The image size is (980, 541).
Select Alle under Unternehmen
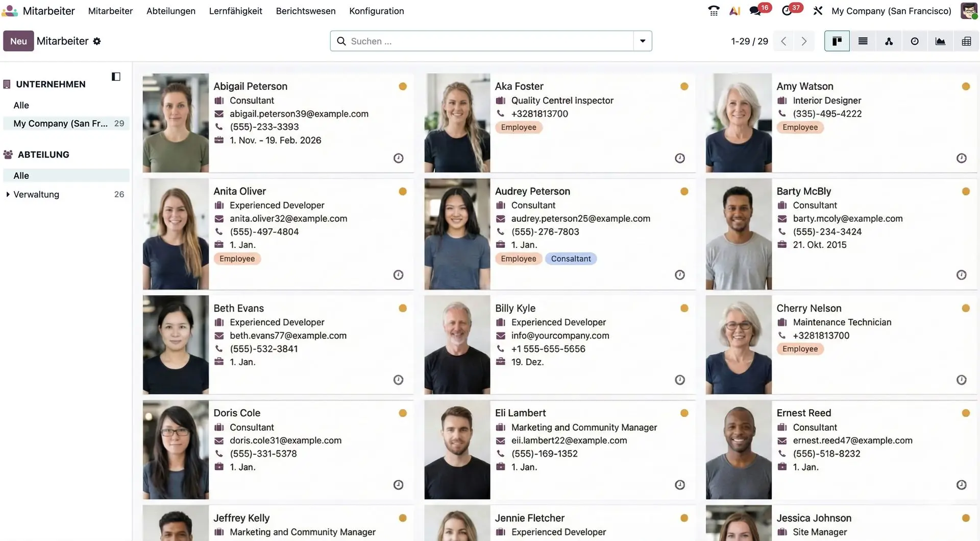coord(21,105)
